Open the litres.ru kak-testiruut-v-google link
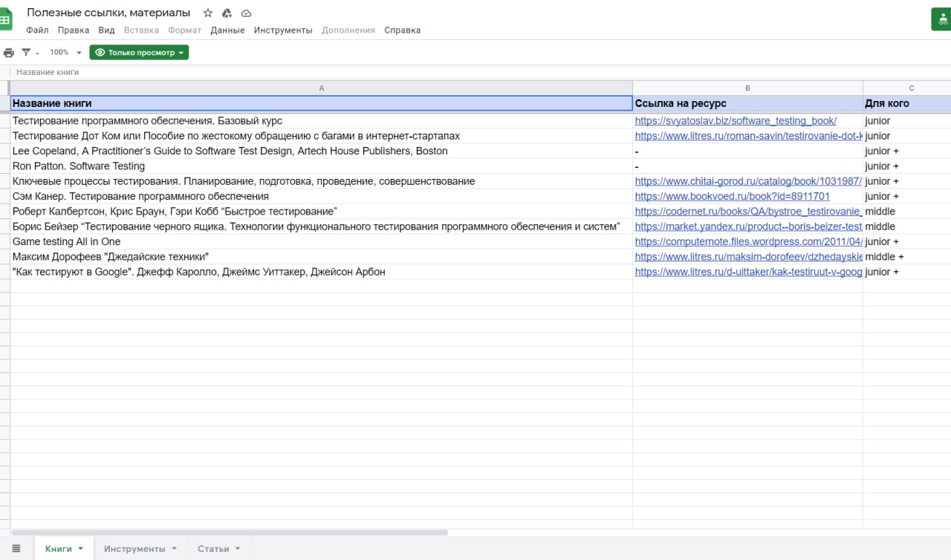The image size is (951, 560). [x=749, y=272]
